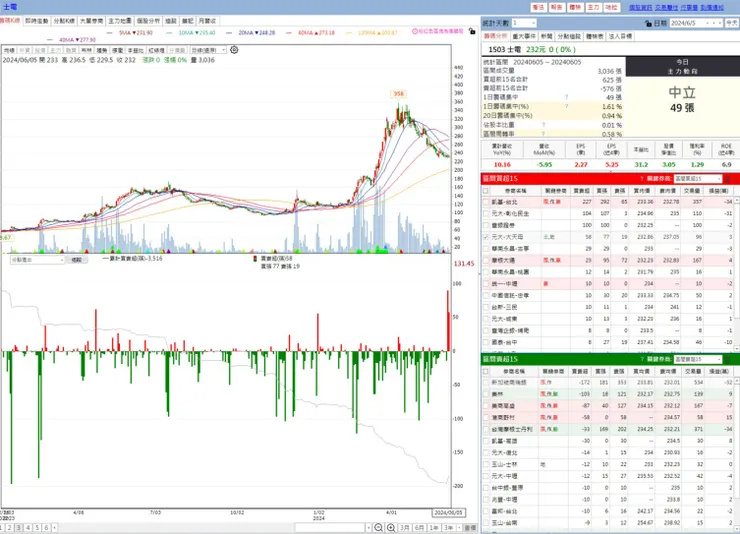Set chart range to 3月

tap(405, 528)
